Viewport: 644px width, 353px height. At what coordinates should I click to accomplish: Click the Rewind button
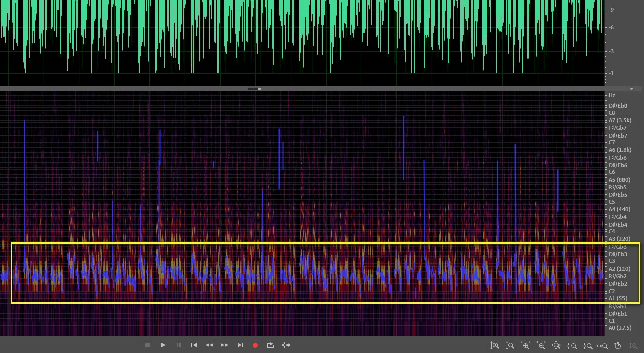(209, 345)
